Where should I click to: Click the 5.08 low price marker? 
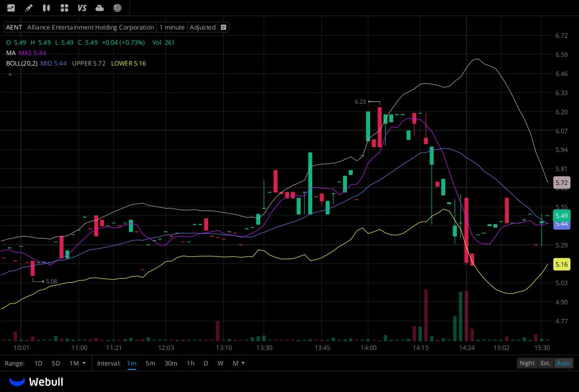pyautogui.click(x=52, y=281)
